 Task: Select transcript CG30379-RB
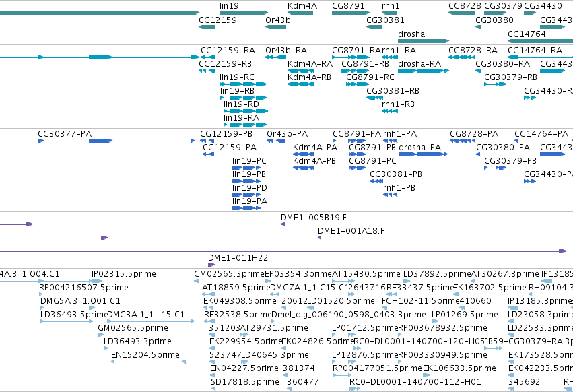[495, 84]
